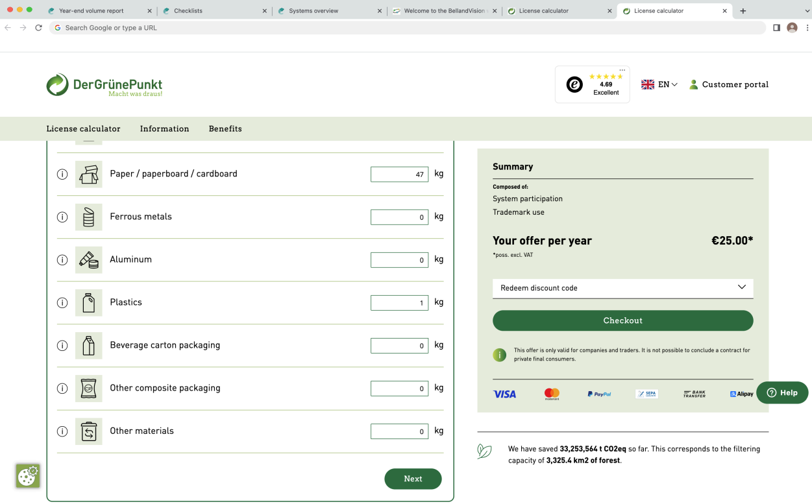
Task: Click the Beverage carton packaging icon
Action: 89,346
